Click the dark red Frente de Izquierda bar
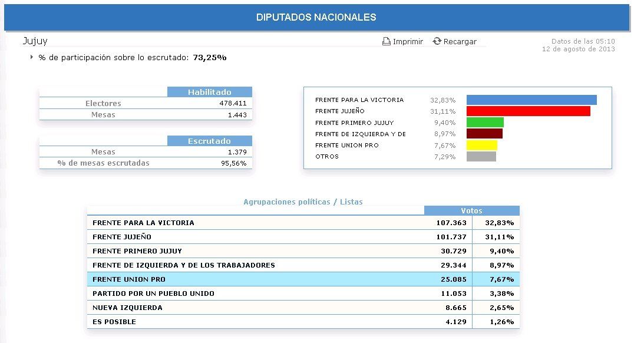The height and width of the screenshot is (343, 644). (484, 134)
